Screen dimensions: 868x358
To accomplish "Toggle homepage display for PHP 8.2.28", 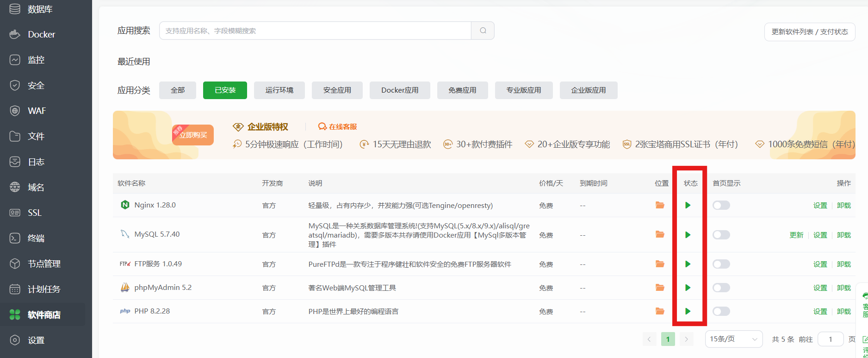I will point(721,311).
